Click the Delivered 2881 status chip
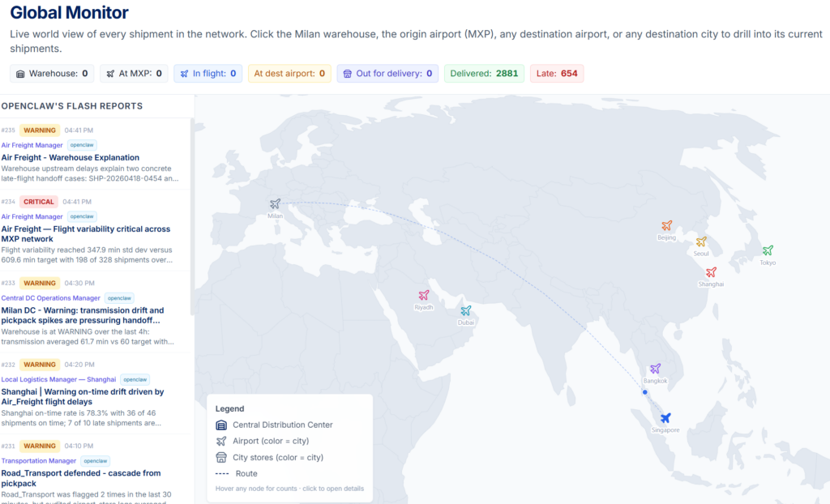 pyautogui.click(x=484, y=74)
